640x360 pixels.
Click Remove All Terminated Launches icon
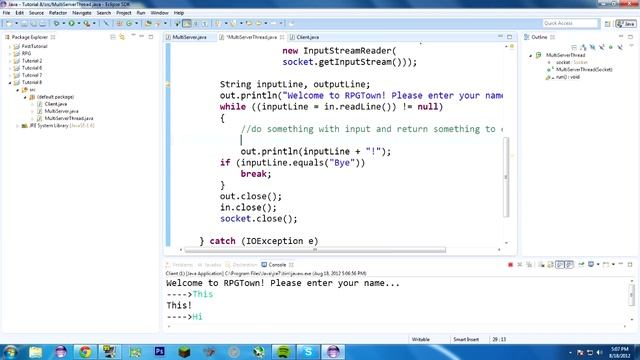coord(529,264)
